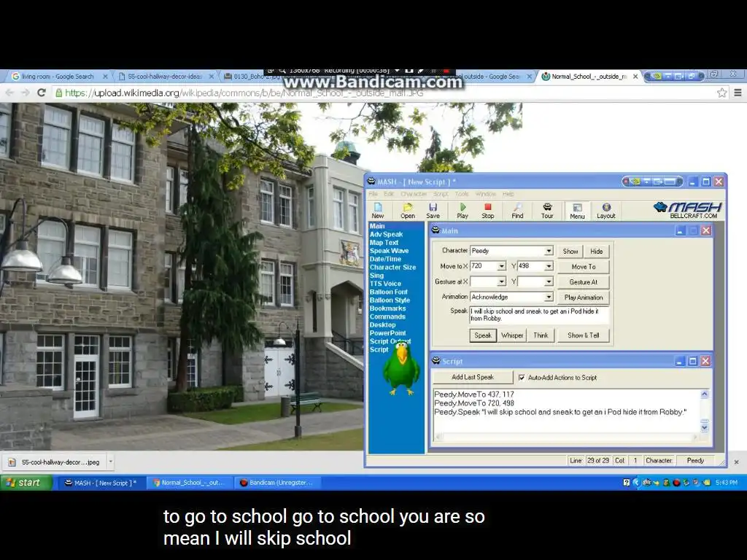Select Adv Speak in the sidebar
This screenshot has width=747, height=560.
click(x=386, y=234)
